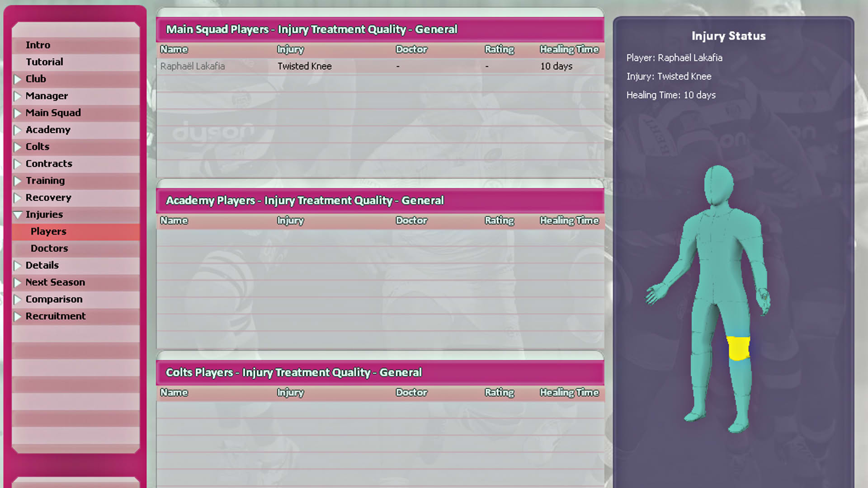Sort Main Squad table by Doctor

click(411, 49)
